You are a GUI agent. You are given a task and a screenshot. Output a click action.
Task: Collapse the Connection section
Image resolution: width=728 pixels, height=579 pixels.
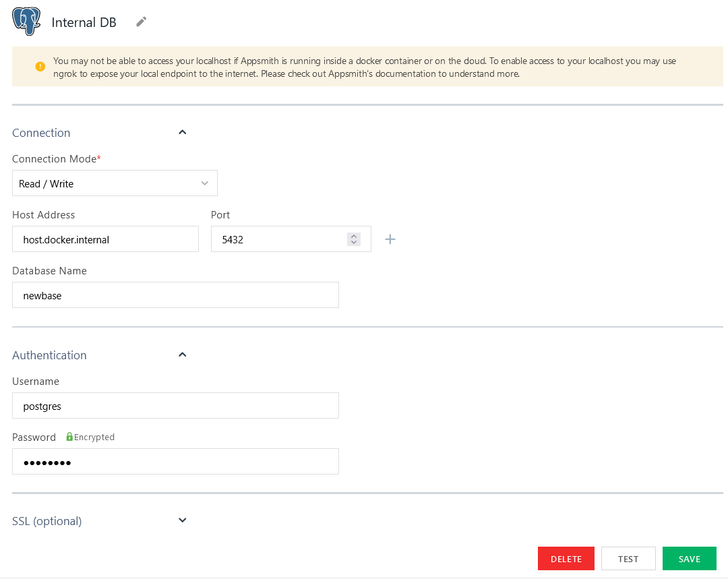(x=182, y=132)
